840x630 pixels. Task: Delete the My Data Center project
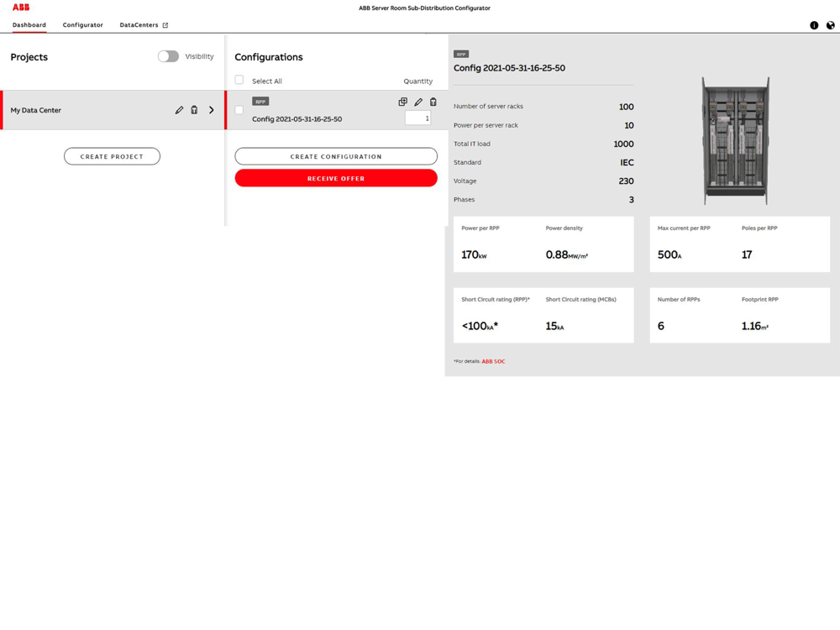click(195, 110)
